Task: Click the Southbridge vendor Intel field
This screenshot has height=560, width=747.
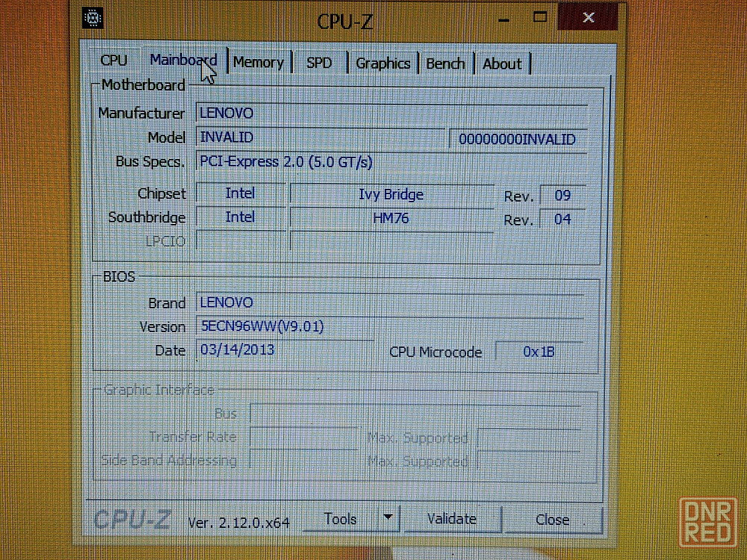Action: [x=241, y=217]
